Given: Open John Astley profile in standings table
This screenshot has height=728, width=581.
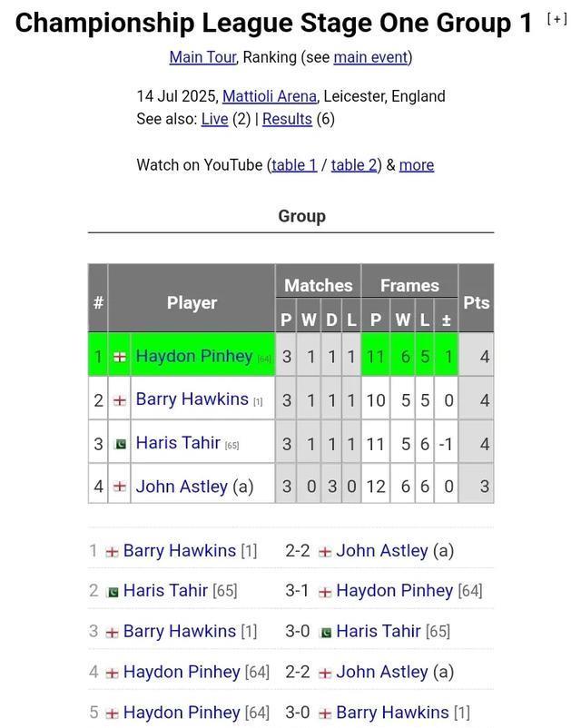Looking at the screenshot, I should coord(182,487).
